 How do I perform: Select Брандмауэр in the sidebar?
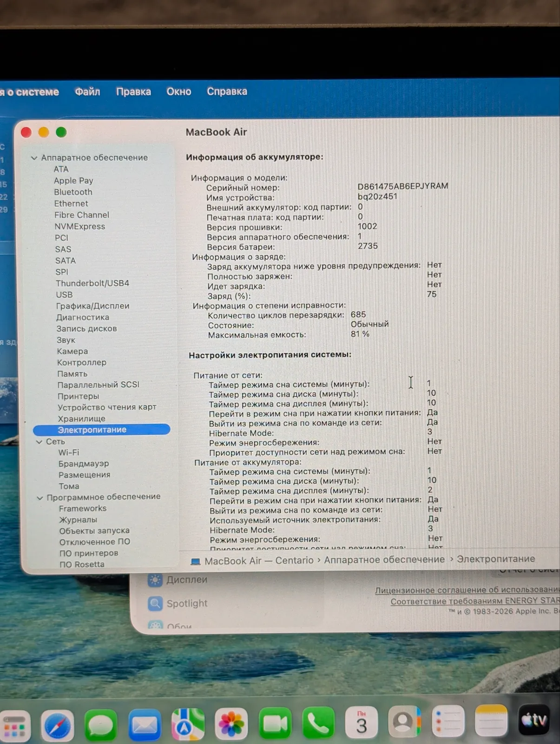tap(84, 464)
